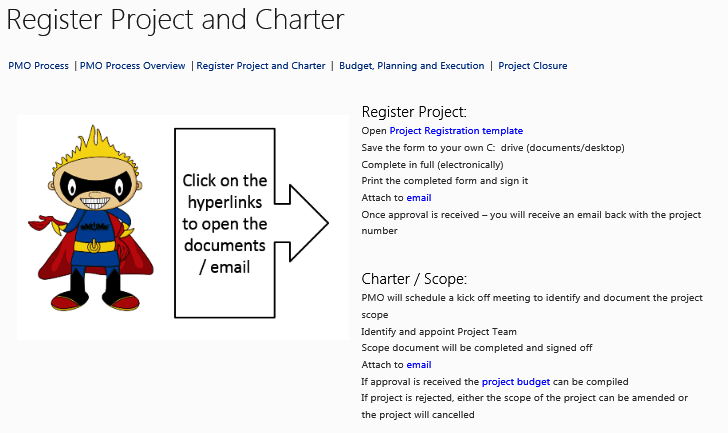This screenshot has height=433, width=728.
Task: Open the project budget hyperlink
Action: pos(517,382)
